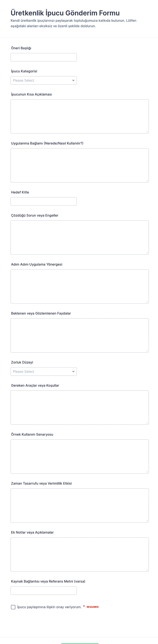This screenshot has width=158, height=644.
Task: Click the Zaman Tasarrufu veya Verimlilik Etkisi text area
Action: (80, 506)
